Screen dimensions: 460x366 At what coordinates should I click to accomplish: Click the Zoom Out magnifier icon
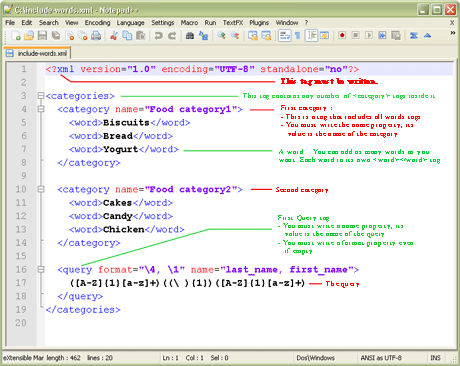tap(235, 35)
